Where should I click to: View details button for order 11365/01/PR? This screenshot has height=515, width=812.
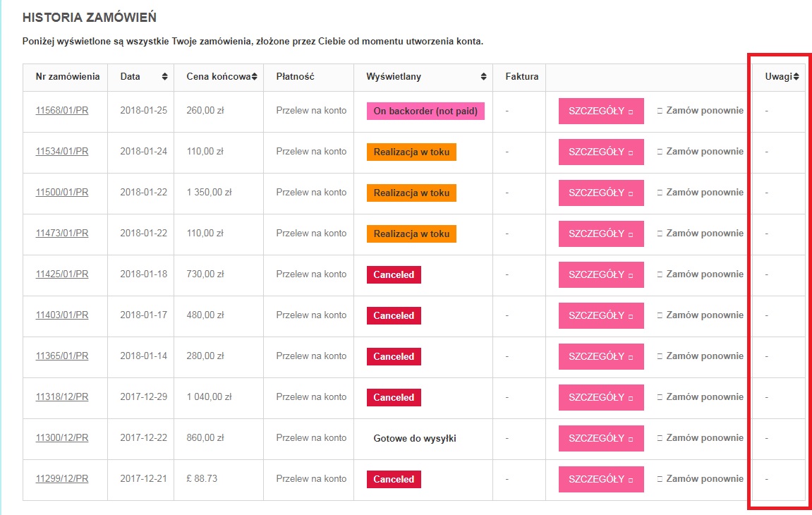[x=601, y=356]
